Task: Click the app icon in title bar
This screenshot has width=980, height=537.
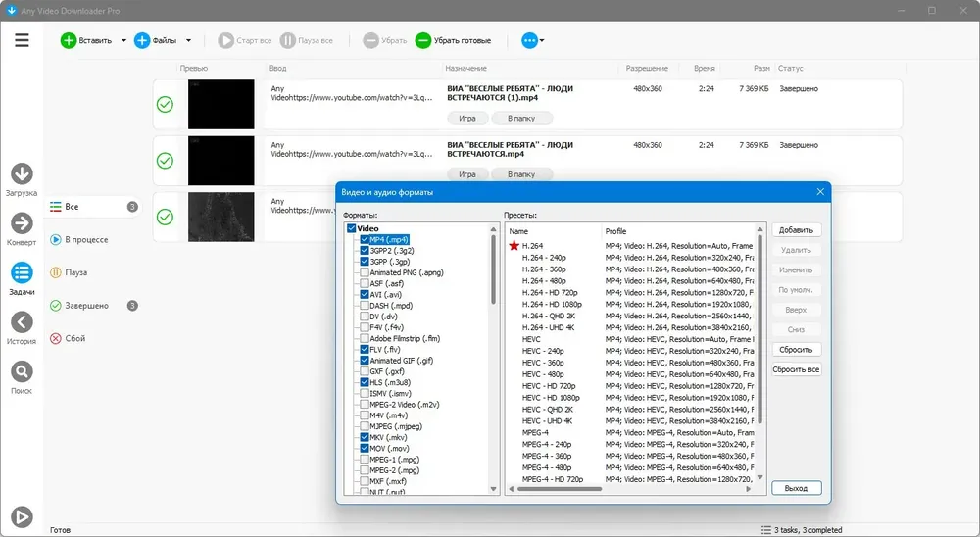Action: [x=11, y=11]
